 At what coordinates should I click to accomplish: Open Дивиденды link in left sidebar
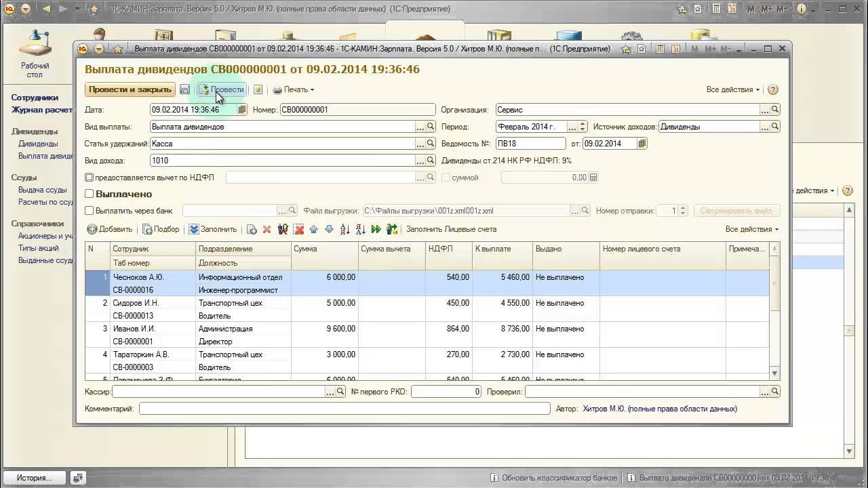(x=38, y=144)
